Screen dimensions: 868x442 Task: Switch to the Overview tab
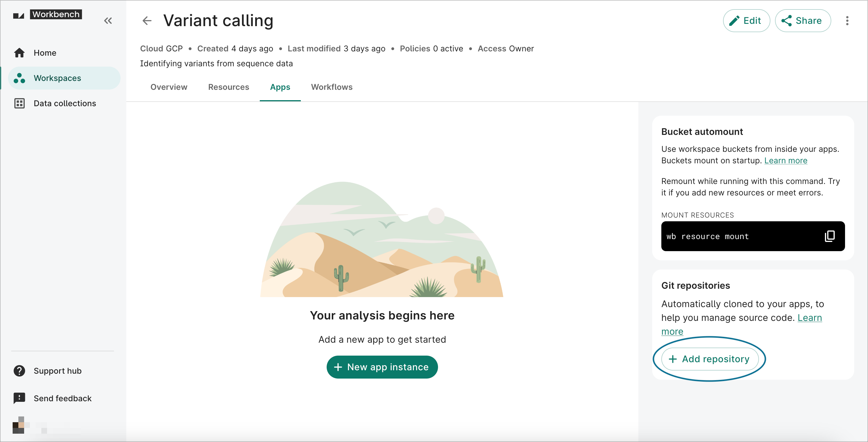point(169,87)
